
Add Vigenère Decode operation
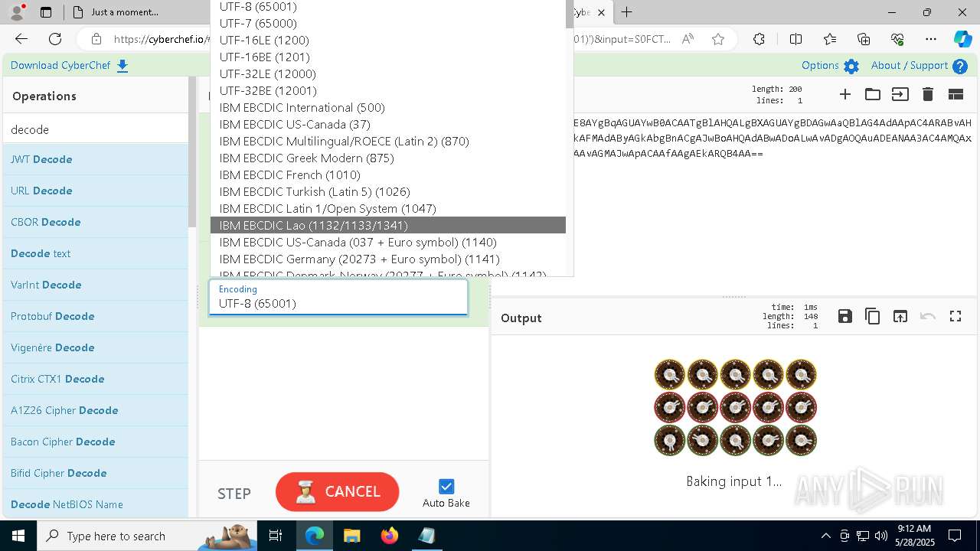click(96, 347)
